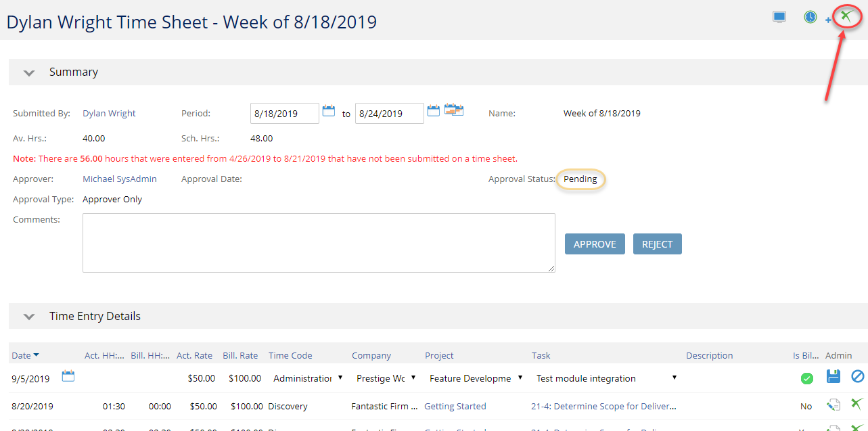Screen dimensions: 868x431
Task: Open the Michael SysAdmin approver link
Action: 120,179
